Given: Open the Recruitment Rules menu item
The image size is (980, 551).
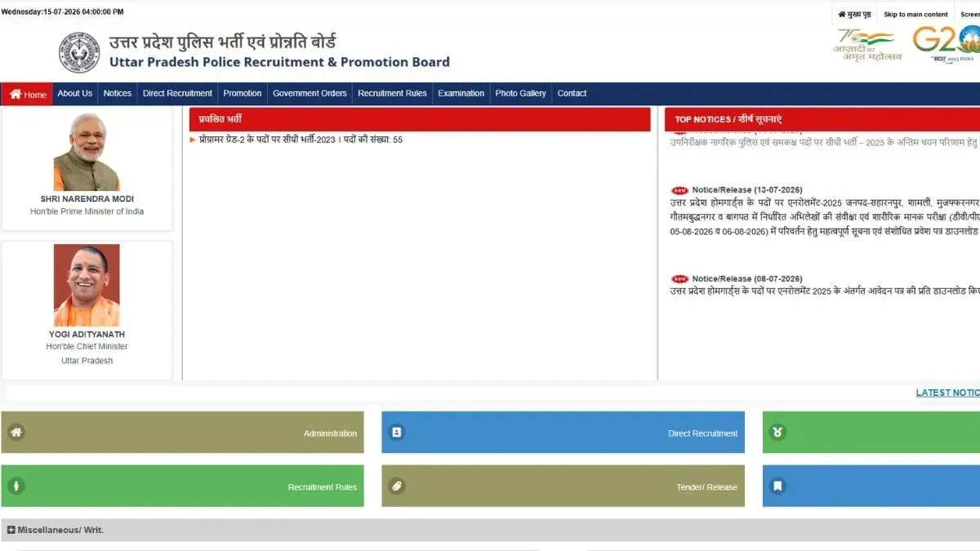Looking at the screenshot, I should point(392,93).
